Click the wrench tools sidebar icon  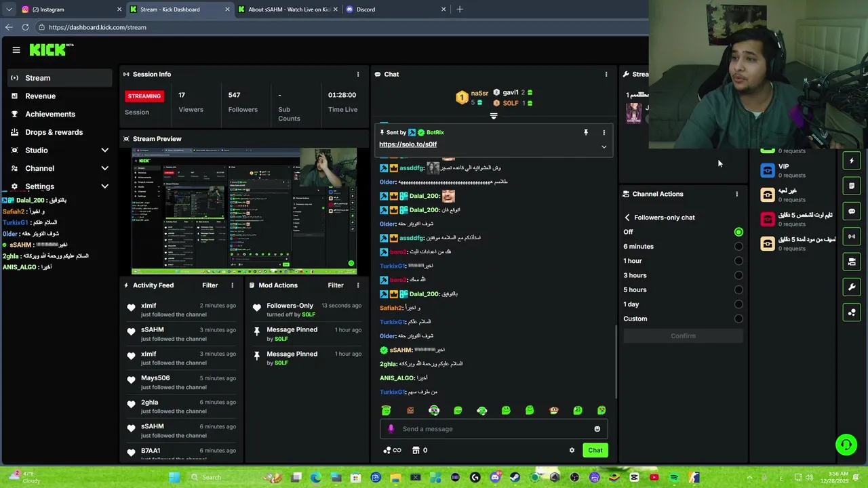pos(852,287)
